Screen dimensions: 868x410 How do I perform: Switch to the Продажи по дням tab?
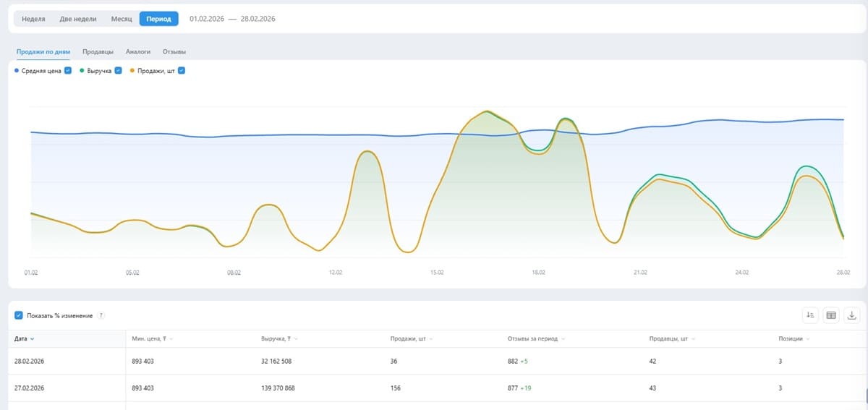pyautogui.click(x=43, y=52)
